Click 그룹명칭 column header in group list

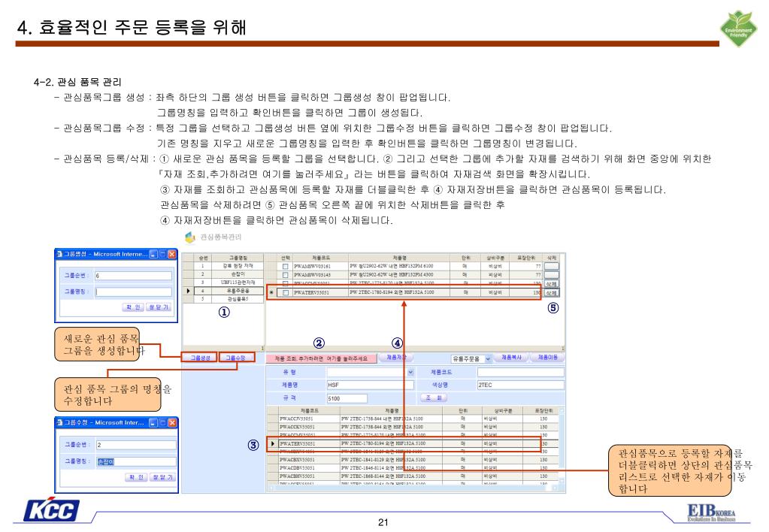[x=238, y=258]
